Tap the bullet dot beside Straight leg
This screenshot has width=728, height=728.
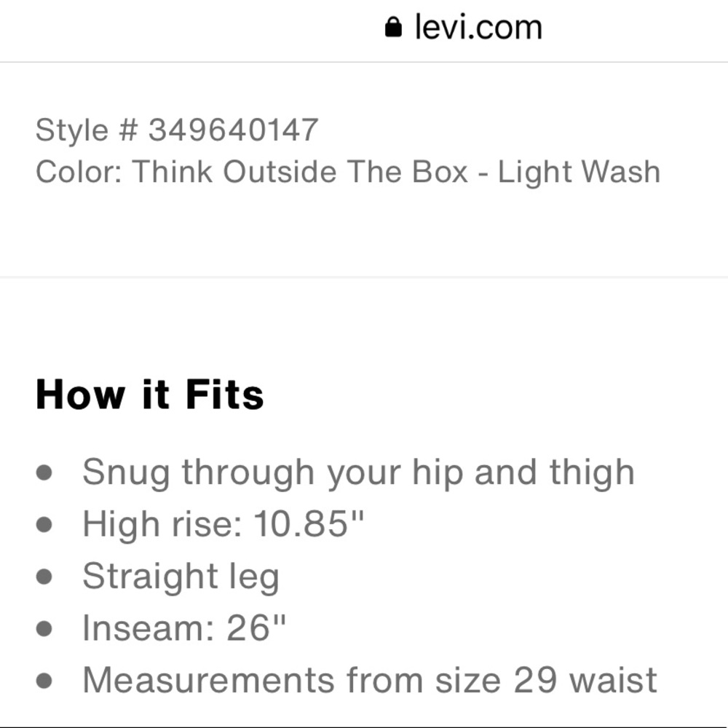pyautogui.click(x=46, y=577)
